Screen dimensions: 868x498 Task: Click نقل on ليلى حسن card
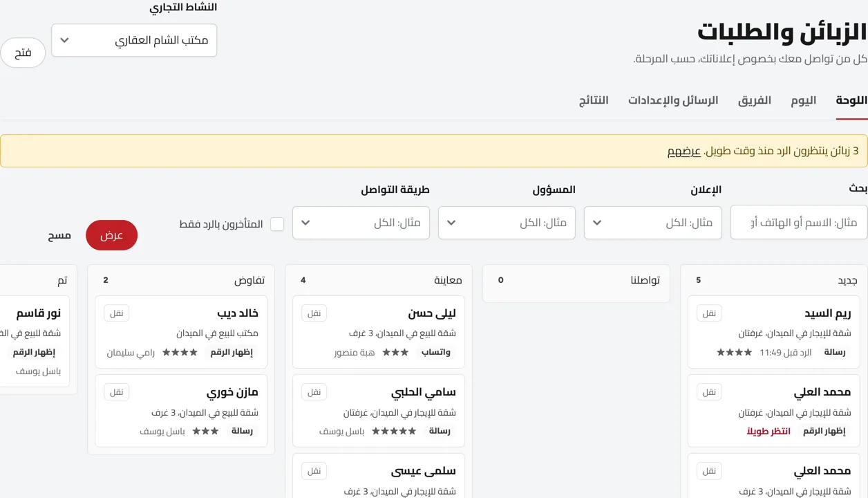(x=314, y=313)
